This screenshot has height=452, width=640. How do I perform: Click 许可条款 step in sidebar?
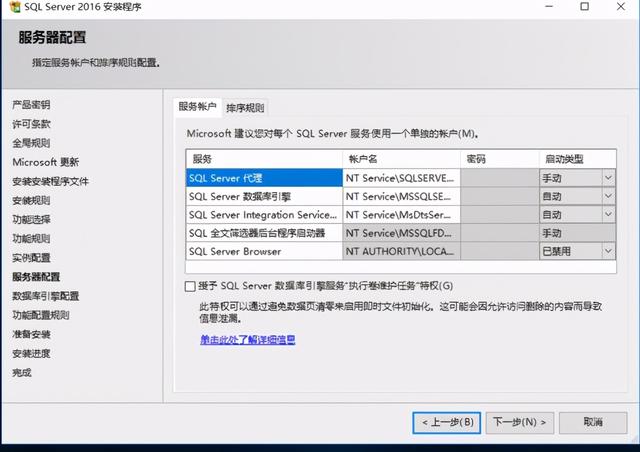tap(31, 124)
